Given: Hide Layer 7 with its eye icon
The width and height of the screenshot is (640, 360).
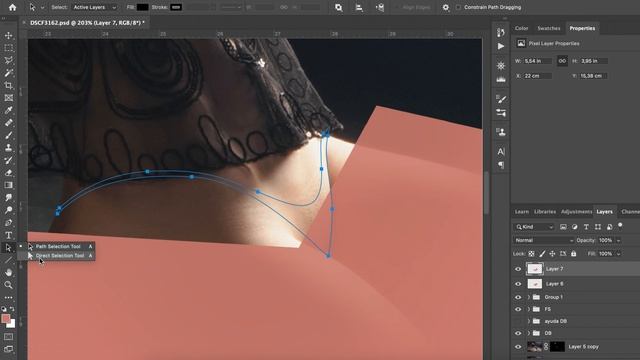Looking at the screenshot, I should click(518, 269).
